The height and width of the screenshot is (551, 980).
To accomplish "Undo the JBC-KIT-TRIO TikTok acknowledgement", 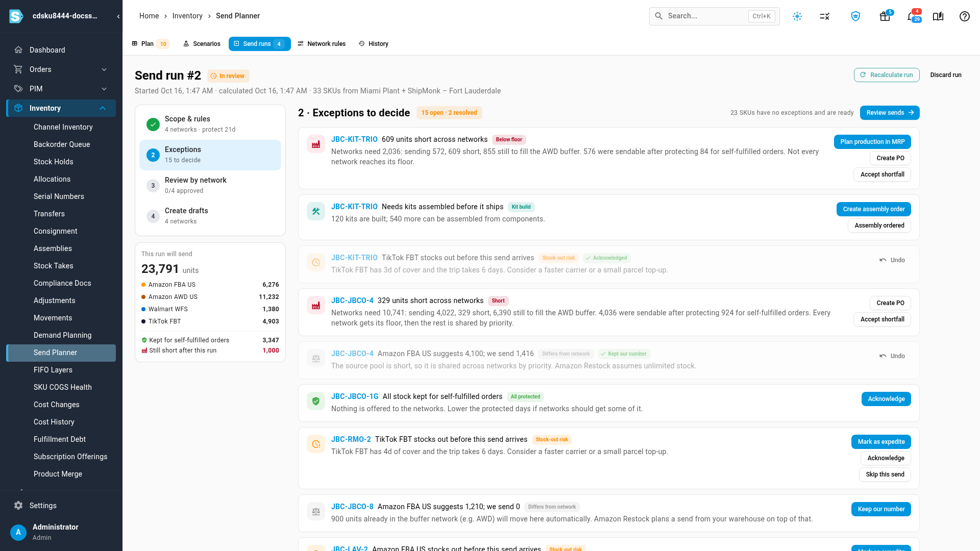I will coord(892,260).
